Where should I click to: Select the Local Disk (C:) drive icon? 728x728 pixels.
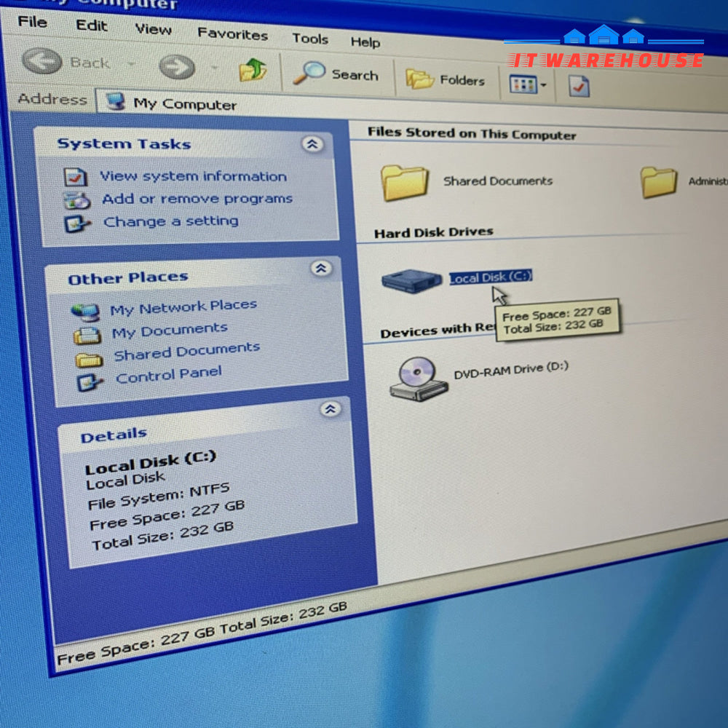[411, 280]
